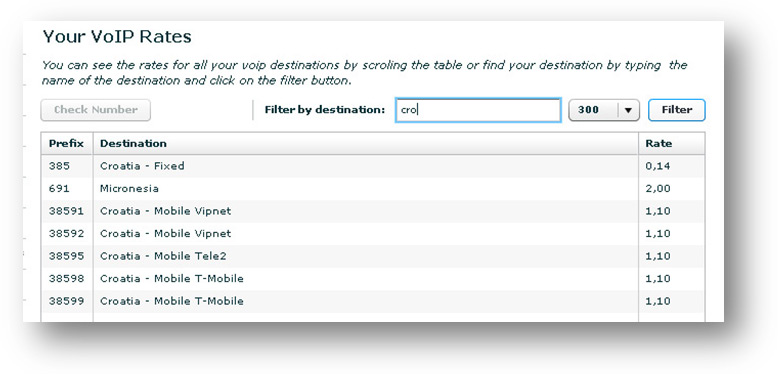The width and height of the screenshot is (778, 374).
Task: Click prefix 38599 cell
Action: (x=66, y=301)
